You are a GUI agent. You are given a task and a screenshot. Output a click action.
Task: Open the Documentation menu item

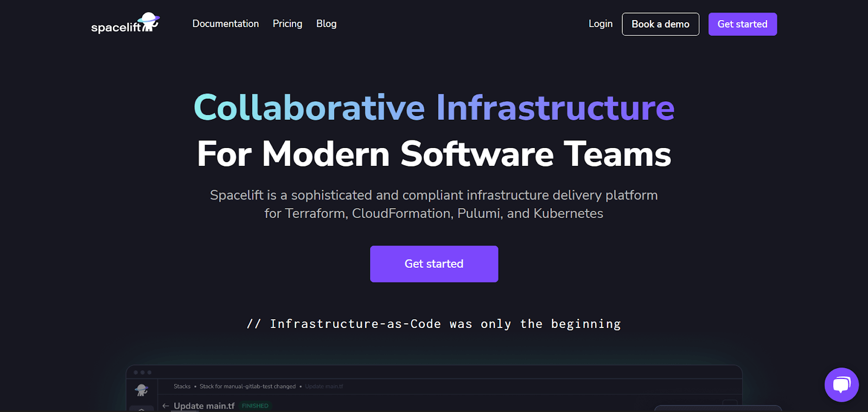[x=225, y=24]
